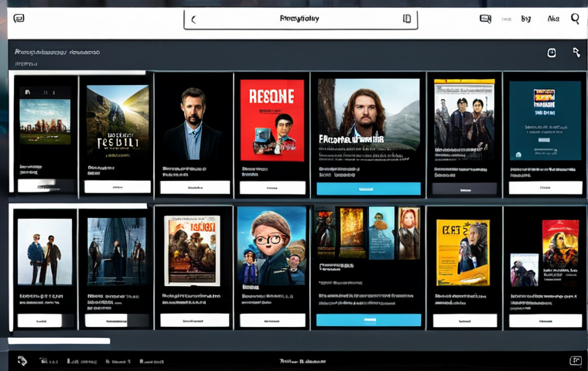Open the monitor chat icon in top toolbar
The width and height of the screenshot is (588, 371).
tap(485, 19)
